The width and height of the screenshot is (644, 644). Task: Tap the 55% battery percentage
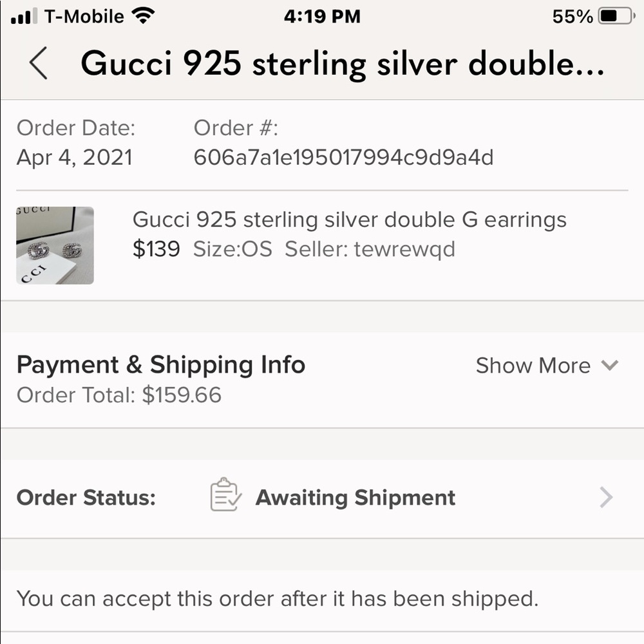point(572,16)
